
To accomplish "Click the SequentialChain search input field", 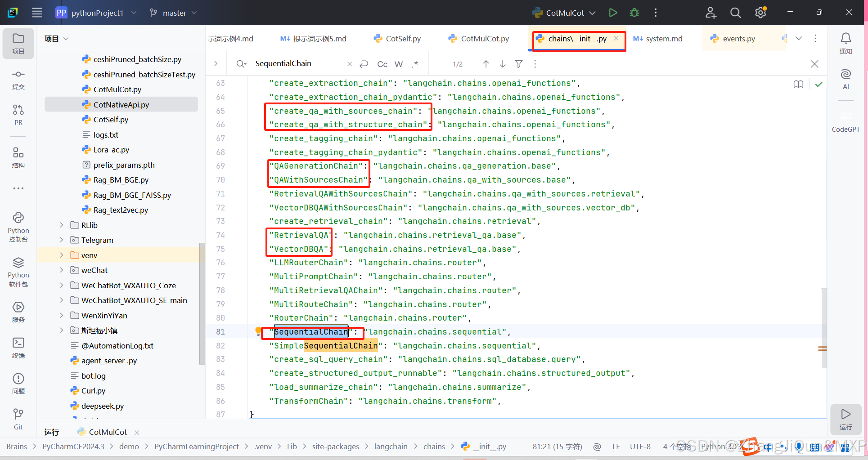I will coord(298,64).
